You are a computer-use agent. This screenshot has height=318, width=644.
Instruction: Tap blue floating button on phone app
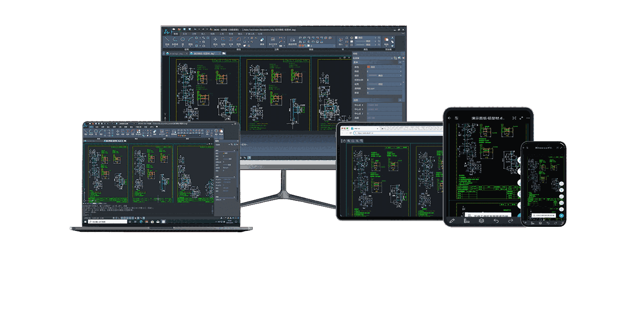click(561, 215)
